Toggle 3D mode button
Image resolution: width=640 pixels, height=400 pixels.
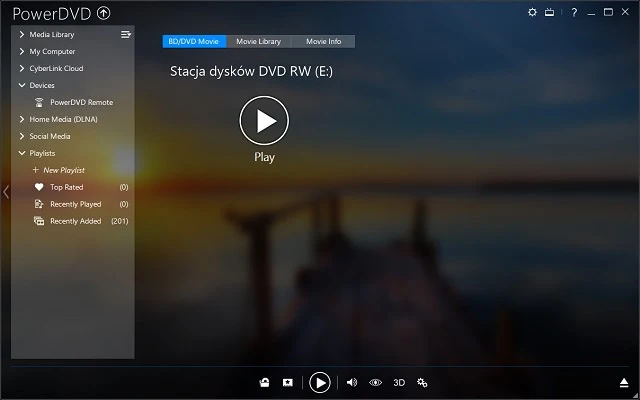point(399,383)
